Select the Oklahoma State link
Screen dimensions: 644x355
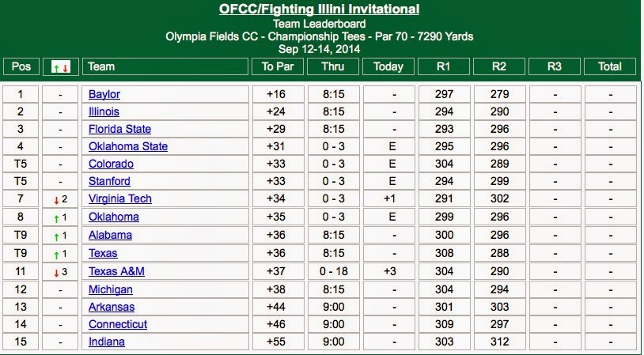click(128, 146)
